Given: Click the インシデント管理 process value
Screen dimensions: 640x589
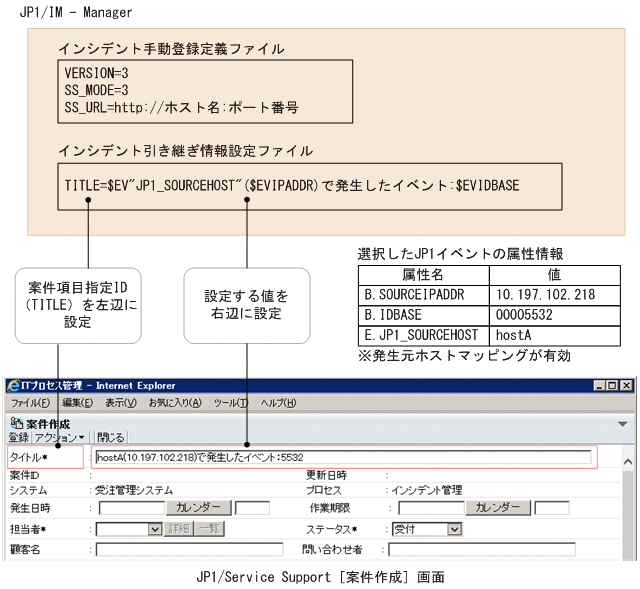Looking at the screenshot, I should (x=427, y=490).
